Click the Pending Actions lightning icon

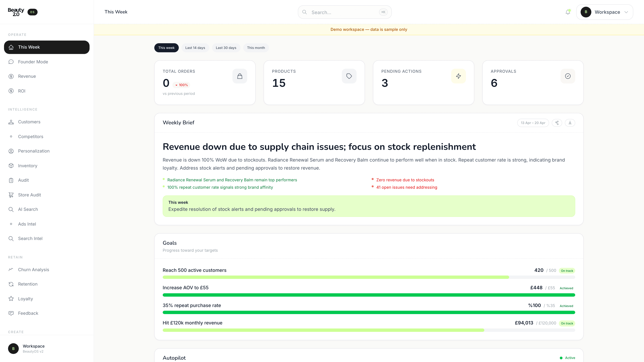[x=459, y=76]
